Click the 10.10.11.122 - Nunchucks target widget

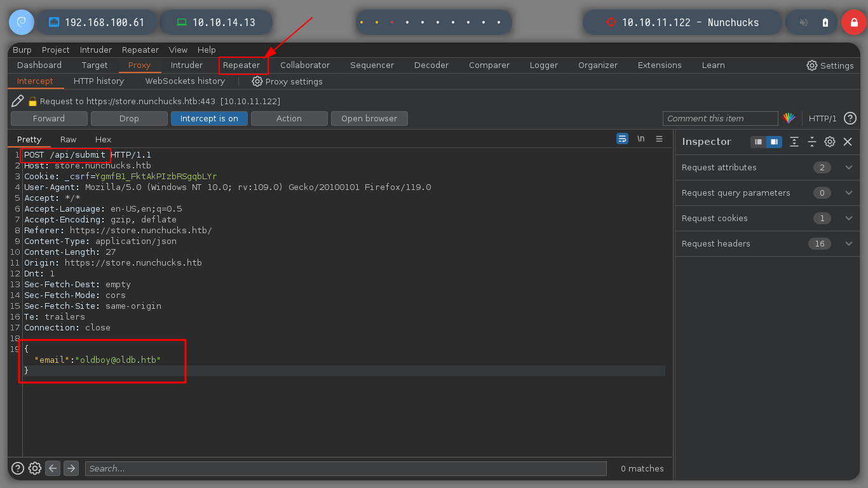tap(682, 22)
